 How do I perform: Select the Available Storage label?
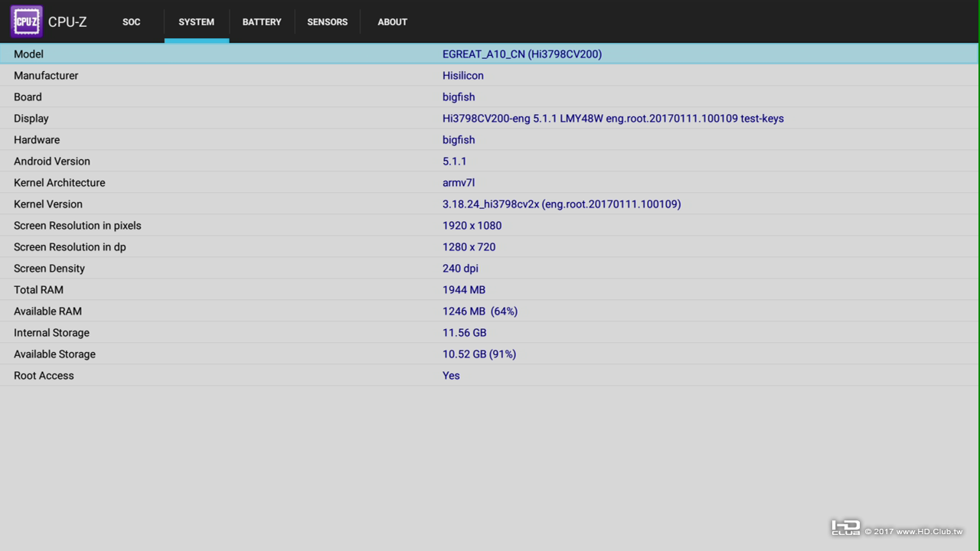tap(54, 354)
